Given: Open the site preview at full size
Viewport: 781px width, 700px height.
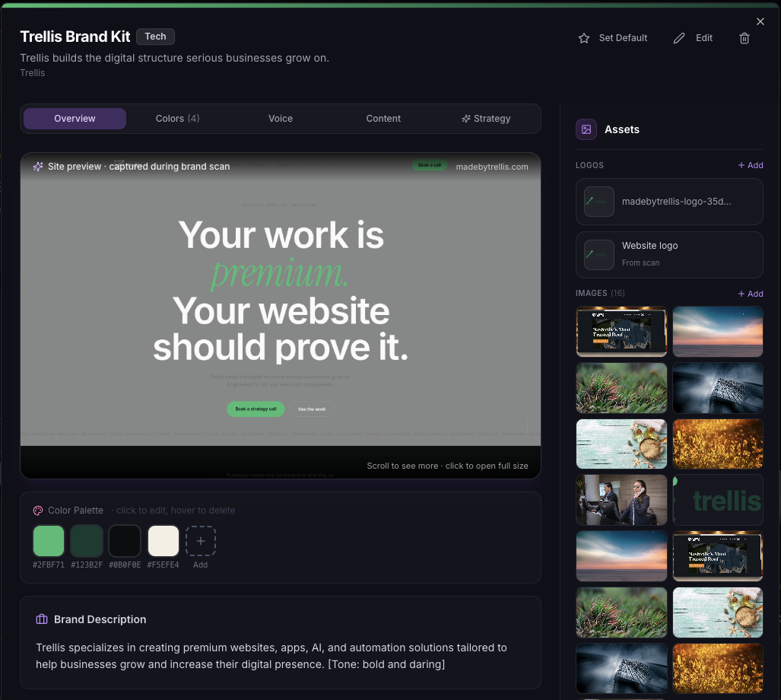Looking at the screenshot, I should point(281,315).
